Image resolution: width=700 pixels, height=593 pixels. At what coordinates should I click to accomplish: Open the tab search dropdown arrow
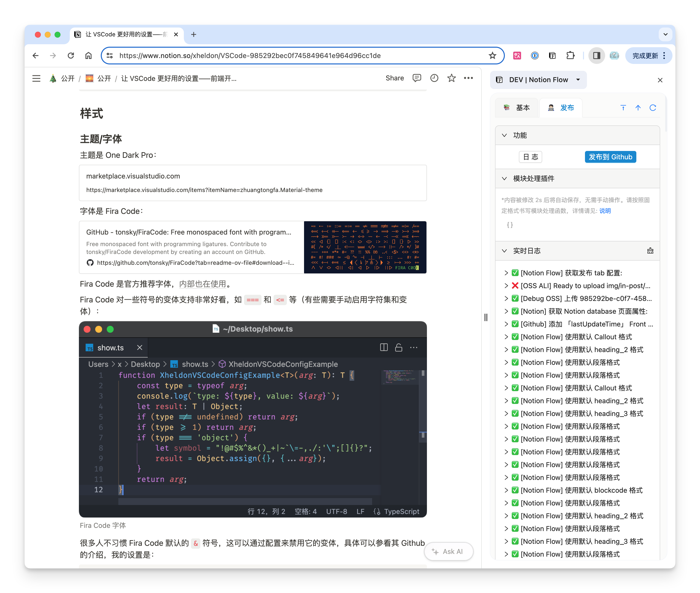point(665,34)
